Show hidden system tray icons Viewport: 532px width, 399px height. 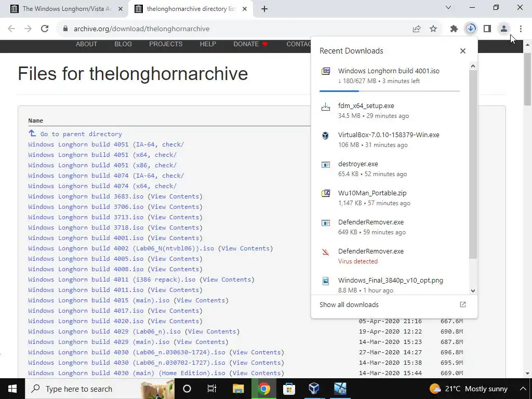(x=523, y=389)
